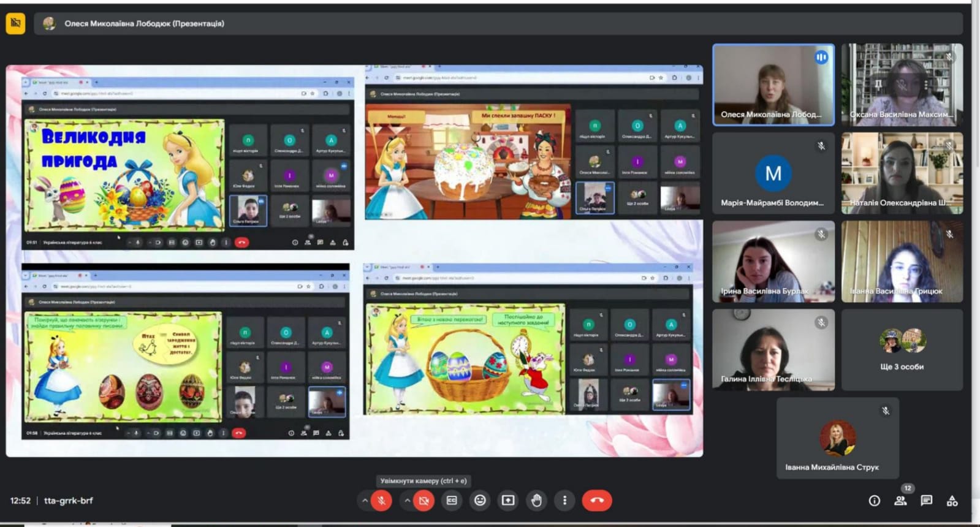Viewport: 980px width, 527px height.
Task: Click the present screen icon
Action: (508, 501)
